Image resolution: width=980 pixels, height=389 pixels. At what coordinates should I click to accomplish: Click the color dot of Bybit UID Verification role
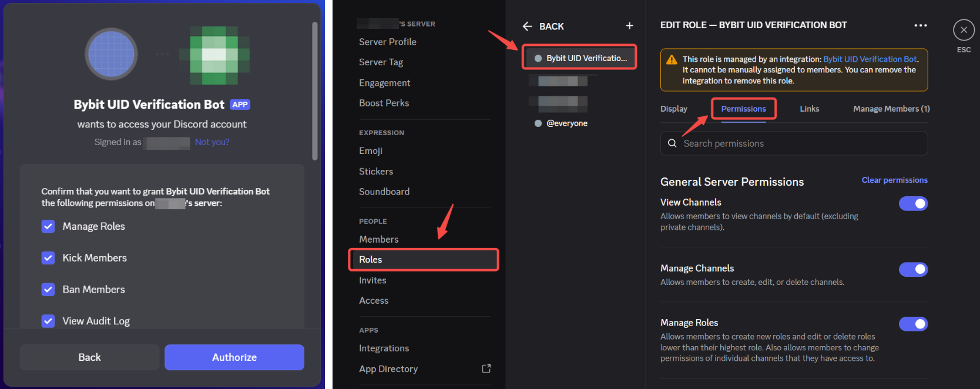coord(538,58)
